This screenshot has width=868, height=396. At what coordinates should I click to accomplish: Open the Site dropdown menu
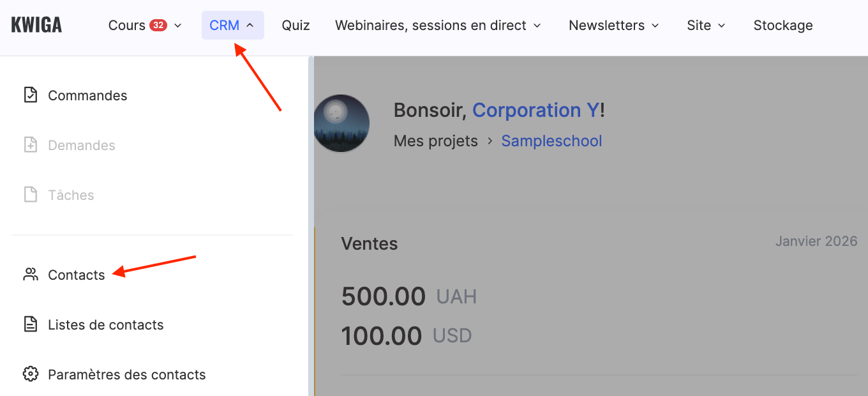tap(707, 26)
